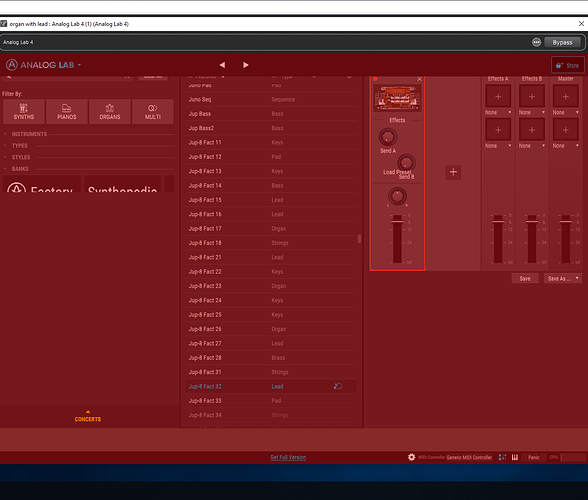Open the Save As dropdown arrow
The height and width of the screenshot is (500, 588).
[577, 278]
